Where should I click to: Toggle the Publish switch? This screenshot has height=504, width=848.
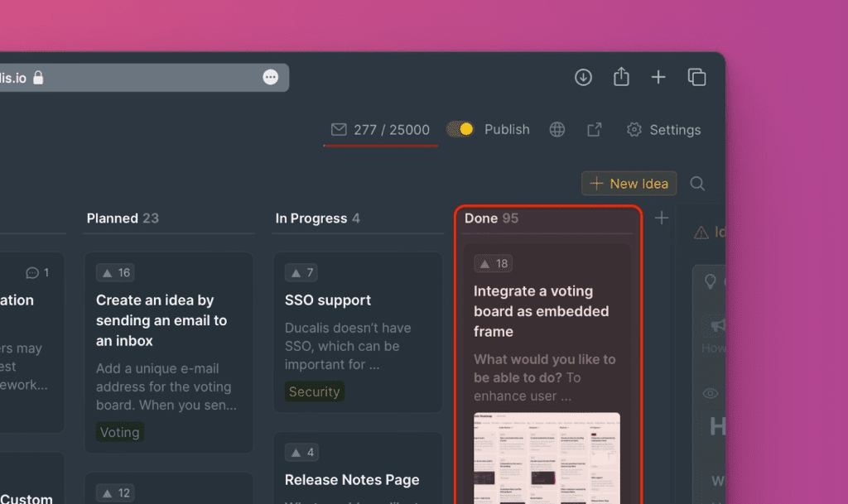point(460,129)
